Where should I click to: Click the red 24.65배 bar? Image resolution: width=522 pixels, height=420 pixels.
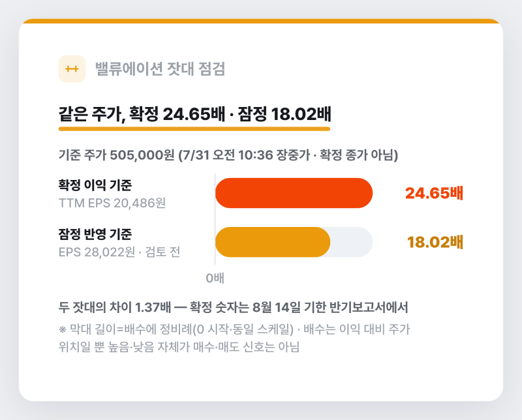click(x=294, y=193)
